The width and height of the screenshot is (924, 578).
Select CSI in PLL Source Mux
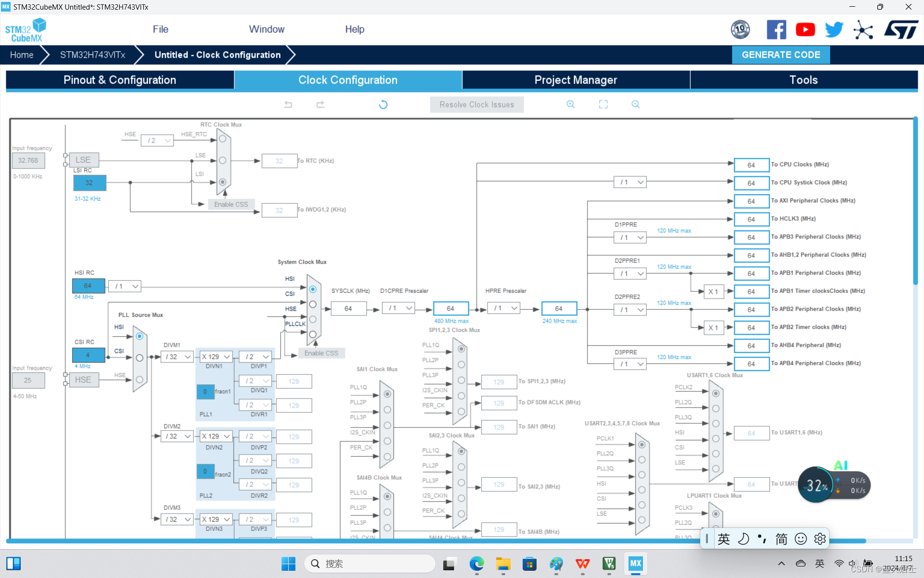click(140, 358)
